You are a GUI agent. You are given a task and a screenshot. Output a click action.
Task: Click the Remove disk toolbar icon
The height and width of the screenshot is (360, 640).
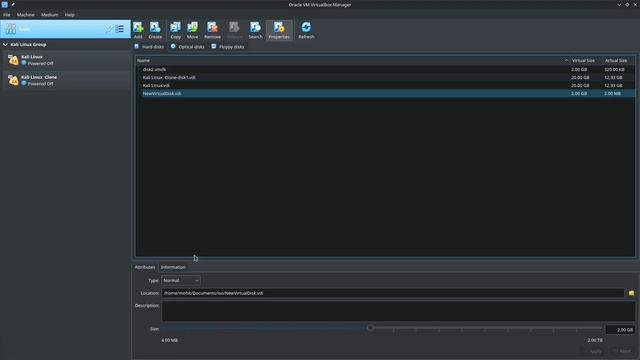pyautogui.click(x=212, y=27)
